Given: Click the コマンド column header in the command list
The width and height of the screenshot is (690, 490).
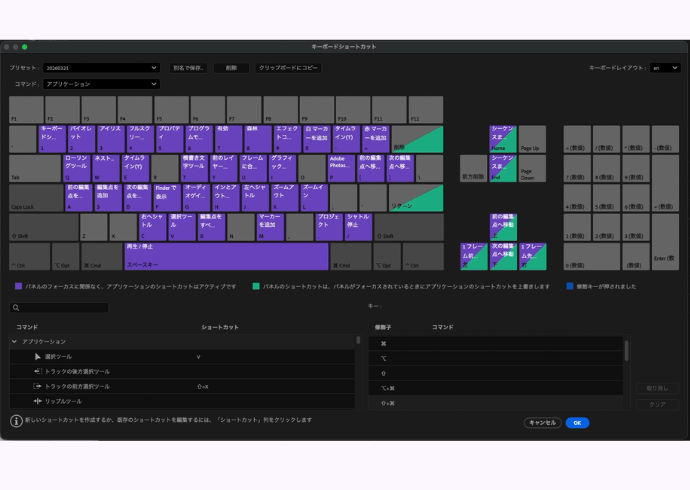Looking at the screenshot, I should (28, 327).
